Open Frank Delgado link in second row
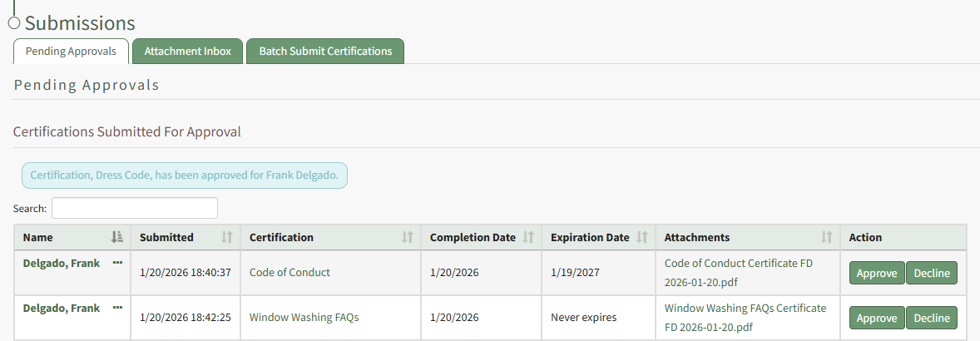The width and height of the screenshot is (980, 341). (62, 308)
